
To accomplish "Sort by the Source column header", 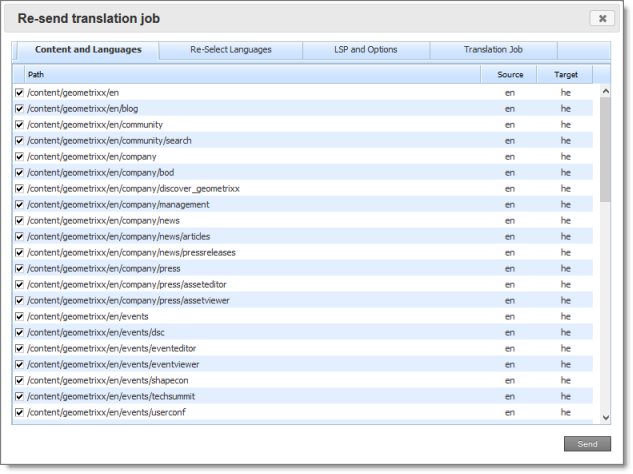I will (x=509, y=74).
